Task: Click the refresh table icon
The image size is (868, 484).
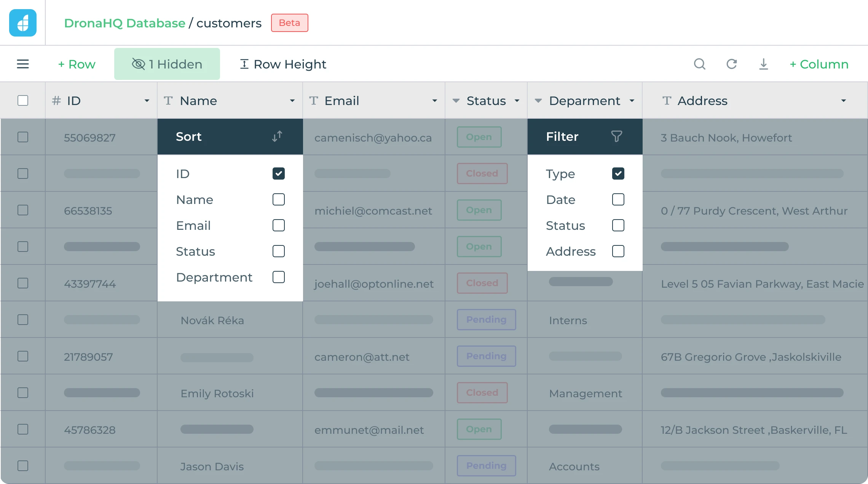Action: (x=731, y=64)
